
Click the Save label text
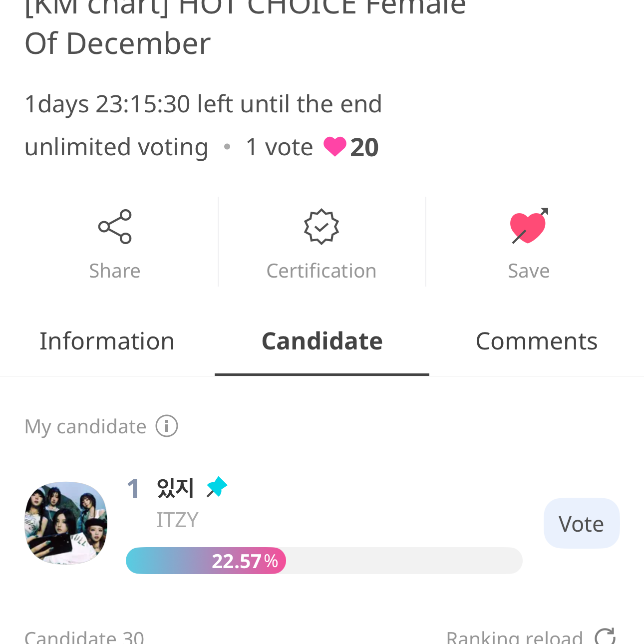529,271
